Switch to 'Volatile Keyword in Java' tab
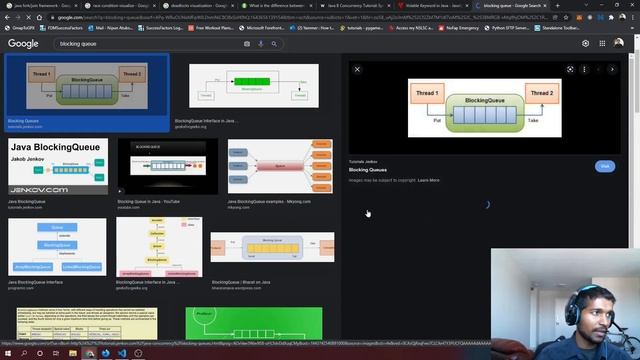The height and width of the screenshot is (360, 640). click(x=432, y=6)
